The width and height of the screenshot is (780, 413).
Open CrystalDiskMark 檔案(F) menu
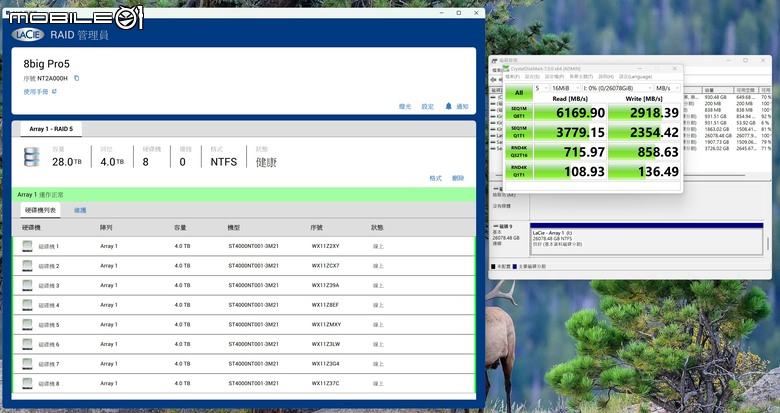pos(512,77)
